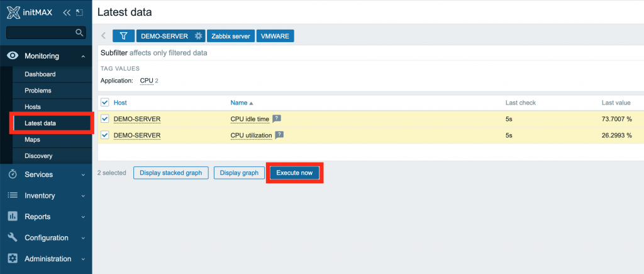The width and height of the screenshot is (644, 274).
Task: Open the DEMO-SERVER tab gear settings
Action: point(199,36)
